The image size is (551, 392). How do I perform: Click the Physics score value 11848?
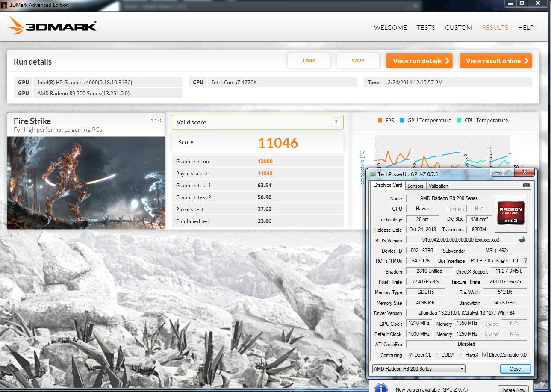pos(265,174)
